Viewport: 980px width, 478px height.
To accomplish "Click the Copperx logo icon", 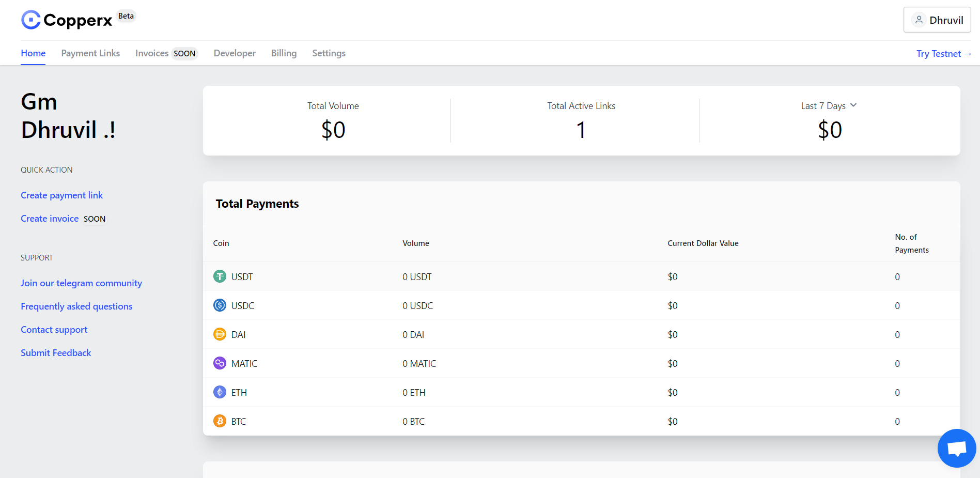I will coord(31,20).
